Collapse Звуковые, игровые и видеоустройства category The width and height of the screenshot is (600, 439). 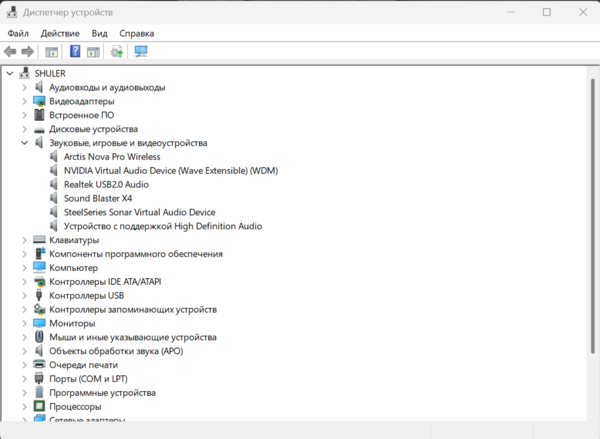(24, 143)
